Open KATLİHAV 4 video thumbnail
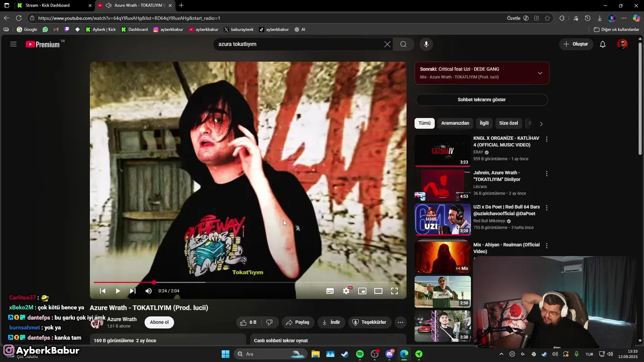This screenshot has width=644, height=362. click(443, 150)
